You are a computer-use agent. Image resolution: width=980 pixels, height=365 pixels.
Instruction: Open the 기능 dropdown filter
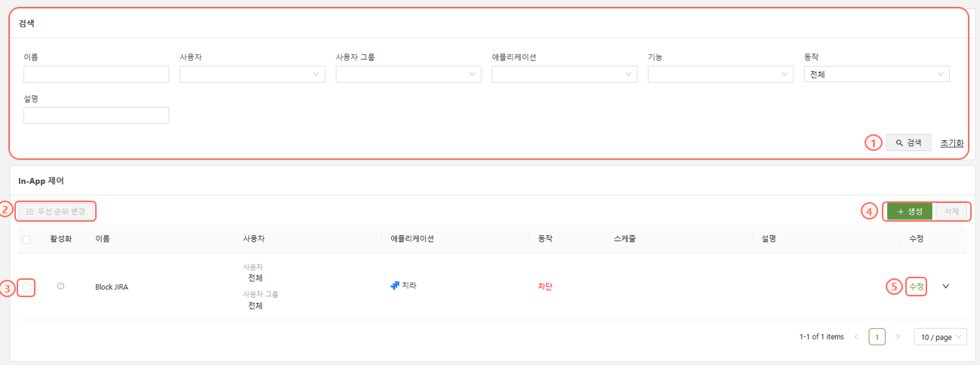coord(720,74)
